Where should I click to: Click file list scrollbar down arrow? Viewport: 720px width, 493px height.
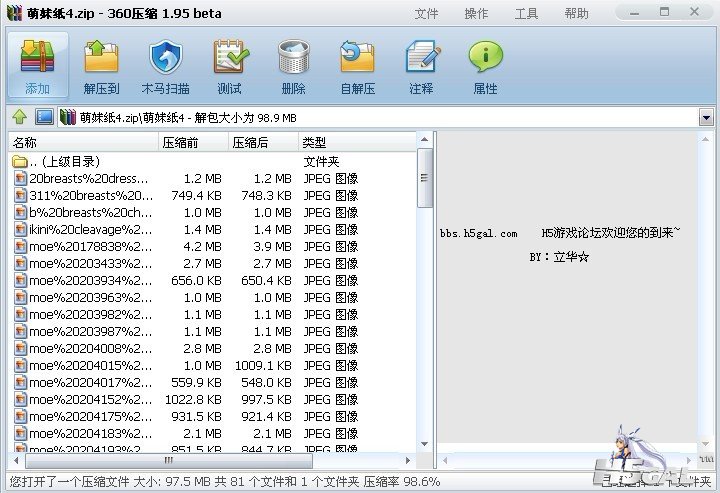point(425,444)
